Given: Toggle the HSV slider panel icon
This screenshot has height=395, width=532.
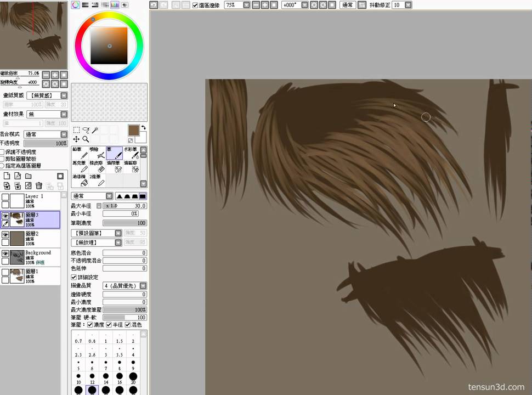Looking at the screenshot, I should 95,5.
